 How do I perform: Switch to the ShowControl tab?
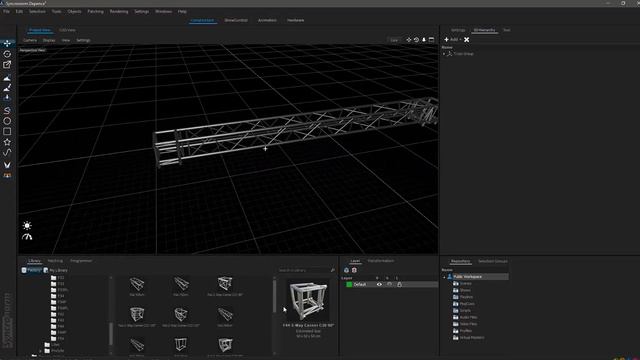(x=236, y=20)
